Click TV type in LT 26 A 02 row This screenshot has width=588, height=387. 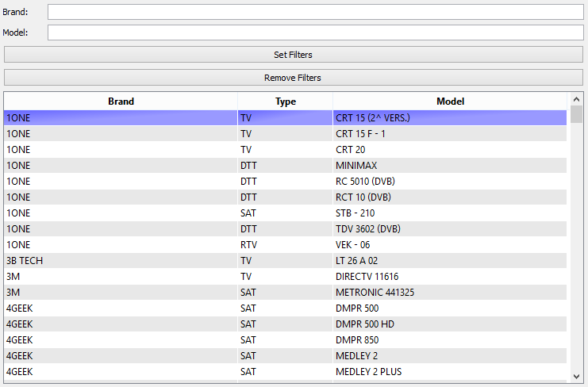tap(286, 261)
